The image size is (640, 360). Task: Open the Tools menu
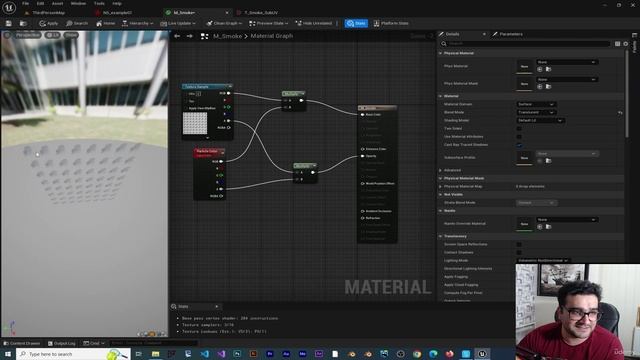(99, 3)
